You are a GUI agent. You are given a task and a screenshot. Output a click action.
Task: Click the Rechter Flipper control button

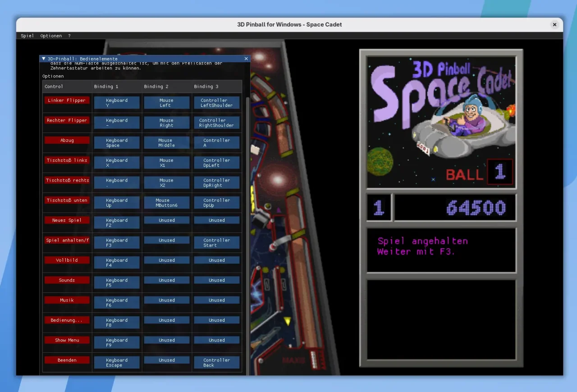pyautogui.click(x=67, y=120)
